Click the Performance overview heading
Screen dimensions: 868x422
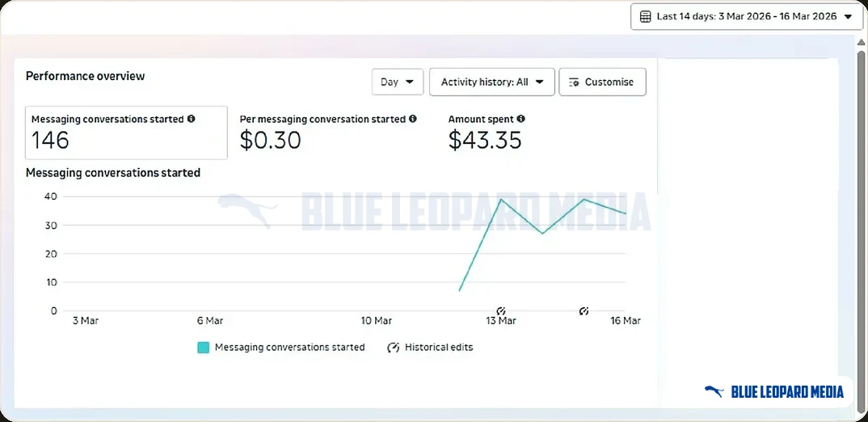point(85,76)
